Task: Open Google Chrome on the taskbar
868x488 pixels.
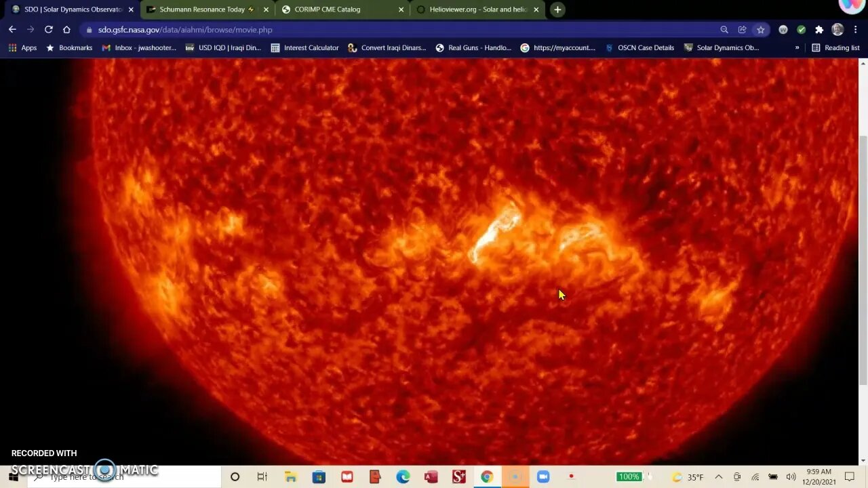Action: coord(487,476)
